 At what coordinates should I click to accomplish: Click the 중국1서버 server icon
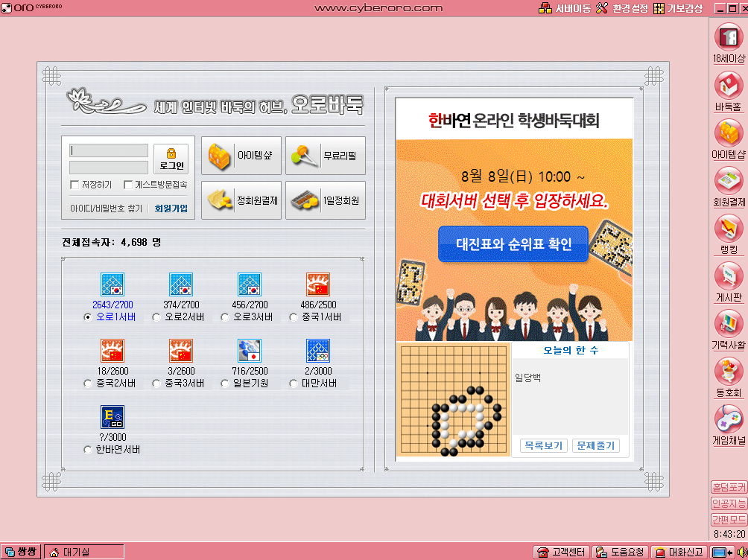pyautogui.click(x=318, y=284)
